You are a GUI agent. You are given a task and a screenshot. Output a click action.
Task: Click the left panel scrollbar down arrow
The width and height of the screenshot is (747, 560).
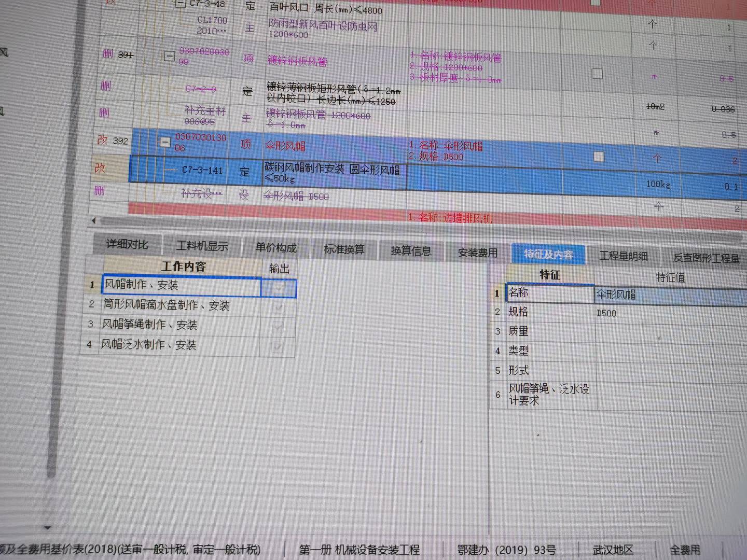pos(47,527)
